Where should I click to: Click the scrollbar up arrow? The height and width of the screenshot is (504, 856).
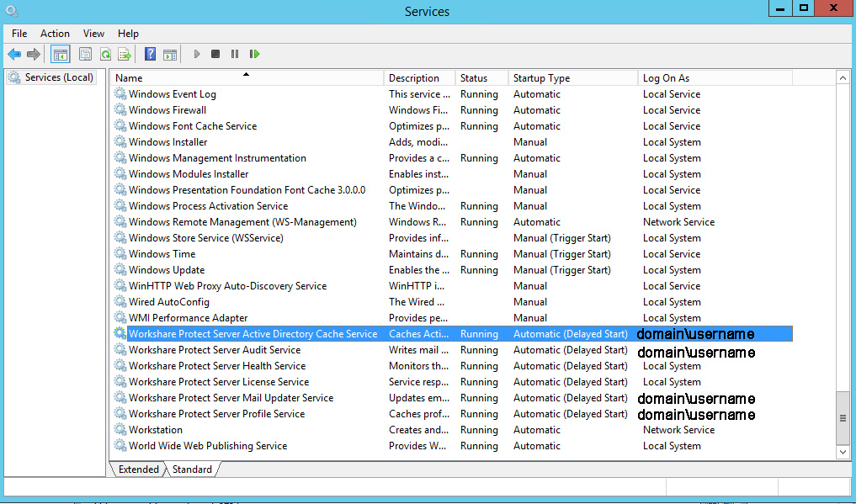pos(843,78)
